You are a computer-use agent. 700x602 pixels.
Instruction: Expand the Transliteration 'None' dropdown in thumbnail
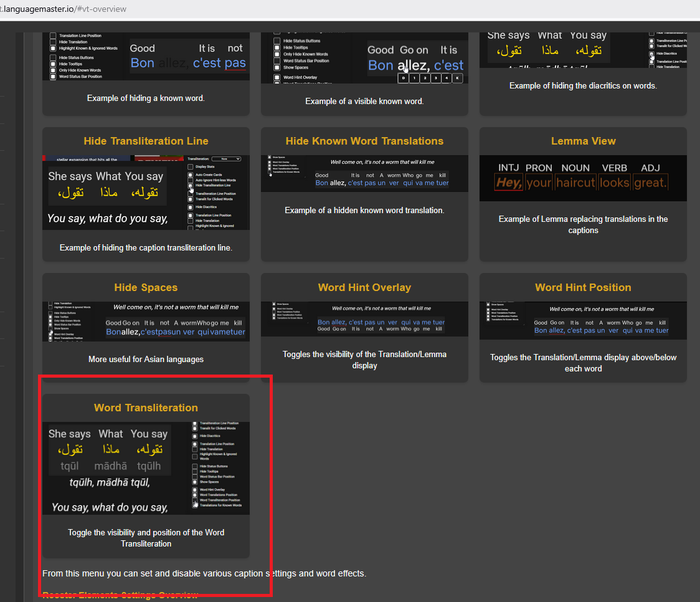click(226, 159)
